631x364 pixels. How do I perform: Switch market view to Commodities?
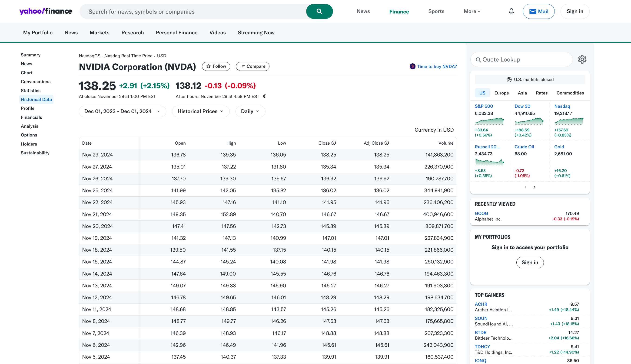[570, 93]
